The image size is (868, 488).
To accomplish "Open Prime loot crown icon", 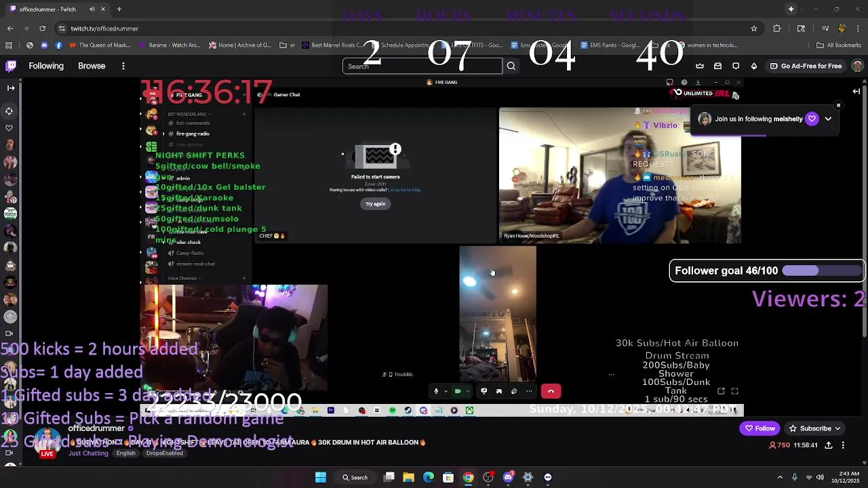I will click(x=700, y=66).
